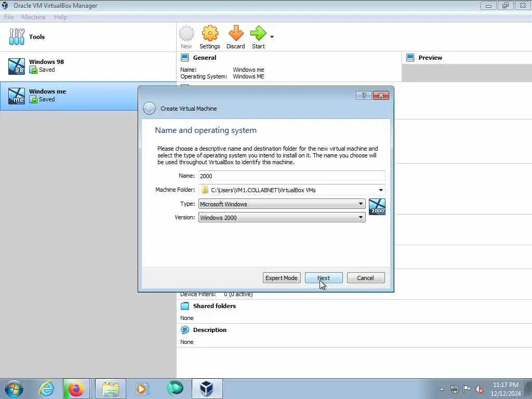The image size is (532, 399).
Task: Click into the Name input field
Action: tap(292, 176)
